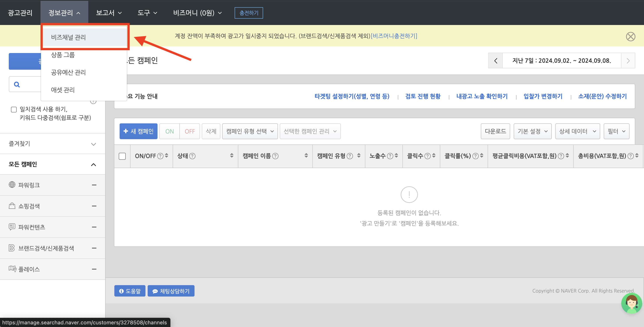The image size is (644, 327).
Task: Open 기본 설정 dropdown
Action: click(533, 131)
